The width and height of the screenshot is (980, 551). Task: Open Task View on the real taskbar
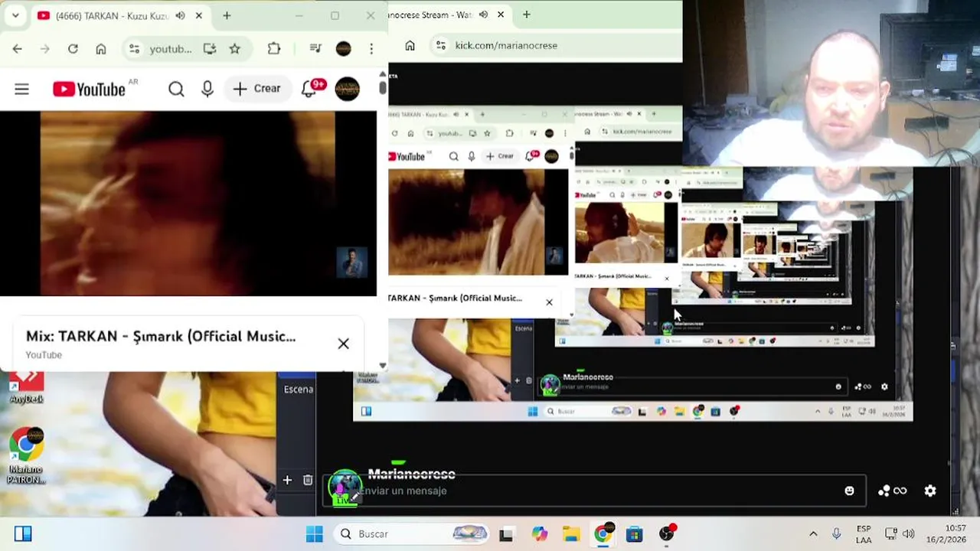point(506,533)
